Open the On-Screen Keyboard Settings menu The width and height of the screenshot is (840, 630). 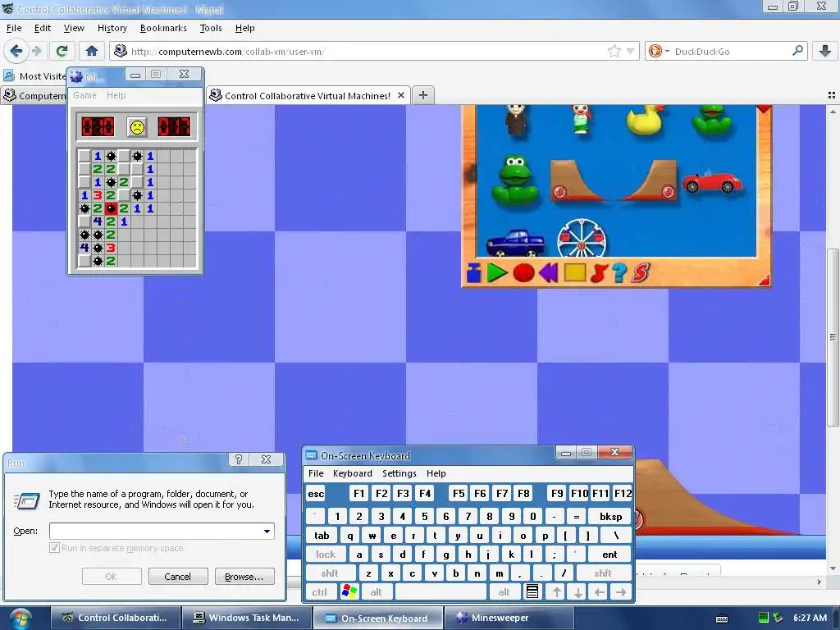[399, 473]
